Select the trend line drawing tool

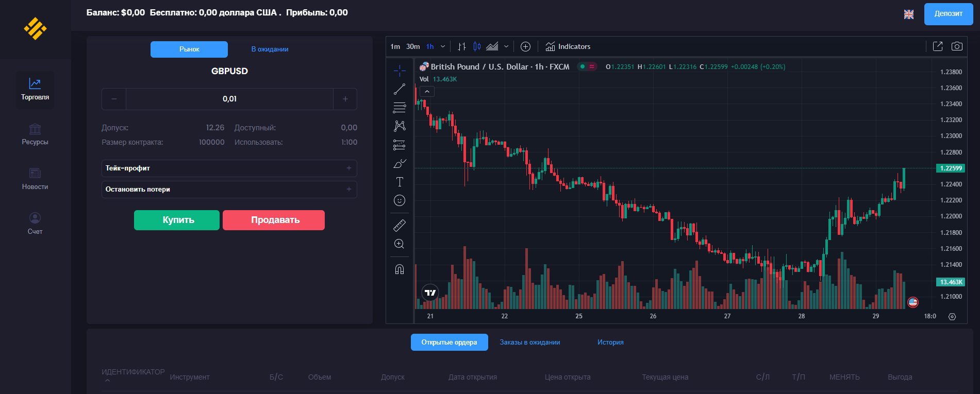click(x=400, y=89)
